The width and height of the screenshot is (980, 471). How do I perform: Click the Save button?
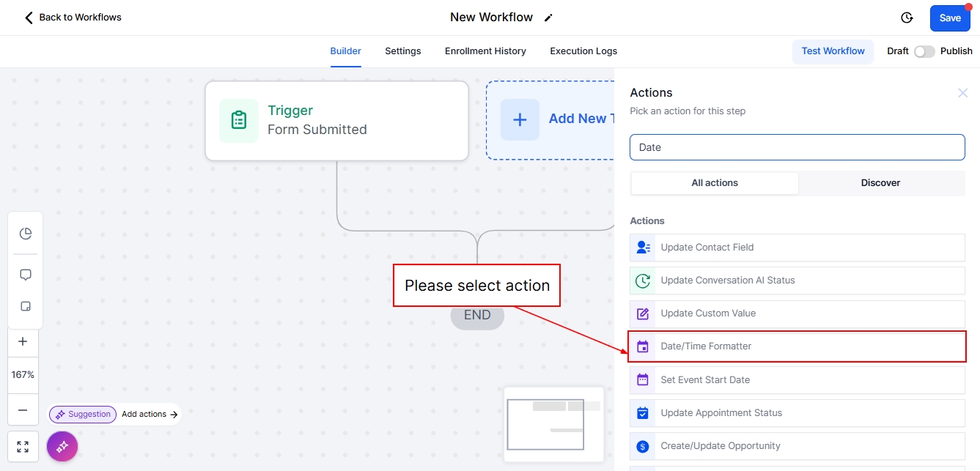949,18
